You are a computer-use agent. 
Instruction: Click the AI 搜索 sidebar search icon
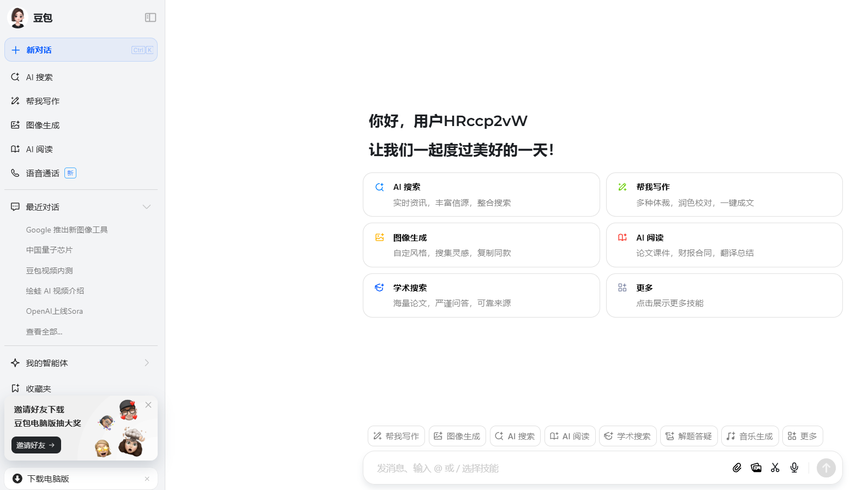[x=15, y=77]
